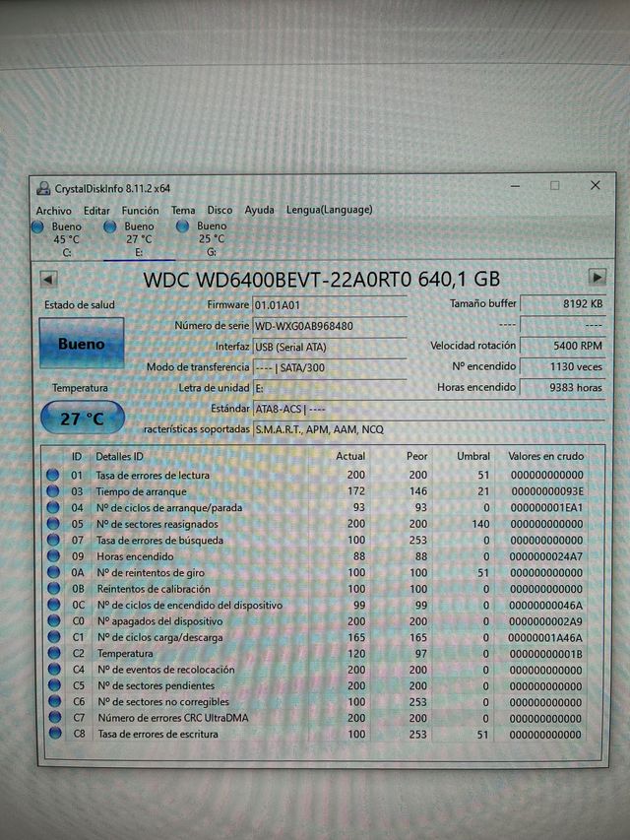Image resolution: width=630 pixels, height=840 pixels.
Task: Click status dot for Tiempo de arranque
Action: click(52, 491)
